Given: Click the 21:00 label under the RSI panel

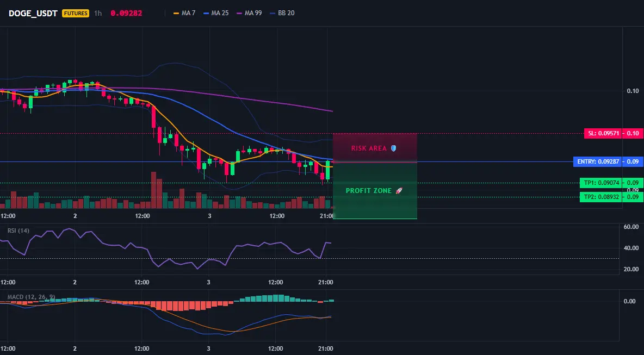Looking at the screenshot, I should click(x=326, y=282).
